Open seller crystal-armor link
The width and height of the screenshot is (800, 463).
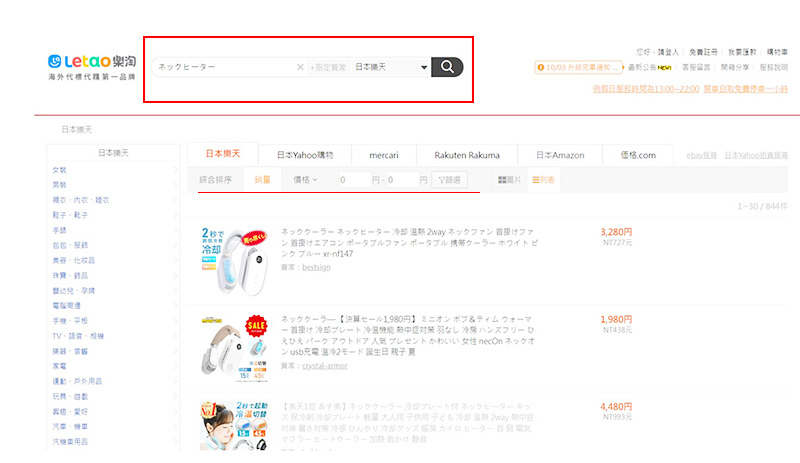point(324,365)
